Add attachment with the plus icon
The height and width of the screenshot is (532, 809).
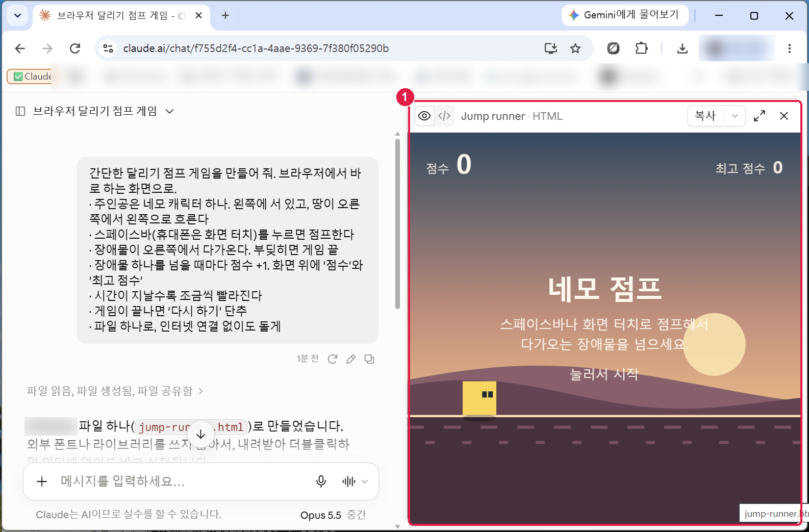(42, 482)
